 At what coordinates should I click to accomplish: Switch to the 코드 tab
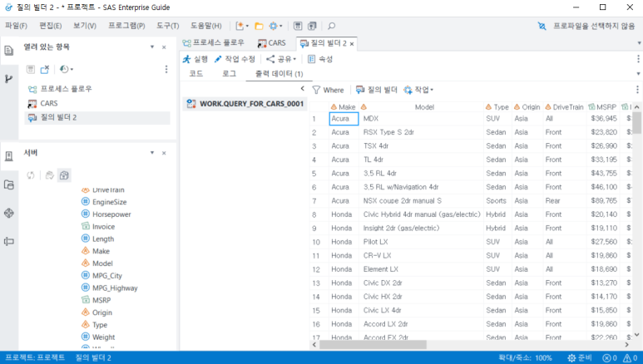(x=196, y=73)
